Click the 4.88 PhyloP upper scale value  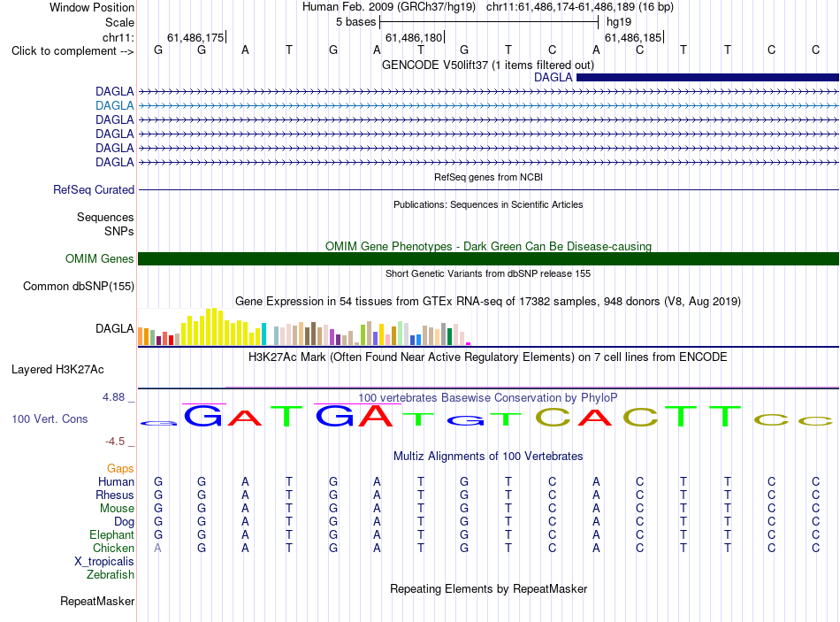[113, 397]
